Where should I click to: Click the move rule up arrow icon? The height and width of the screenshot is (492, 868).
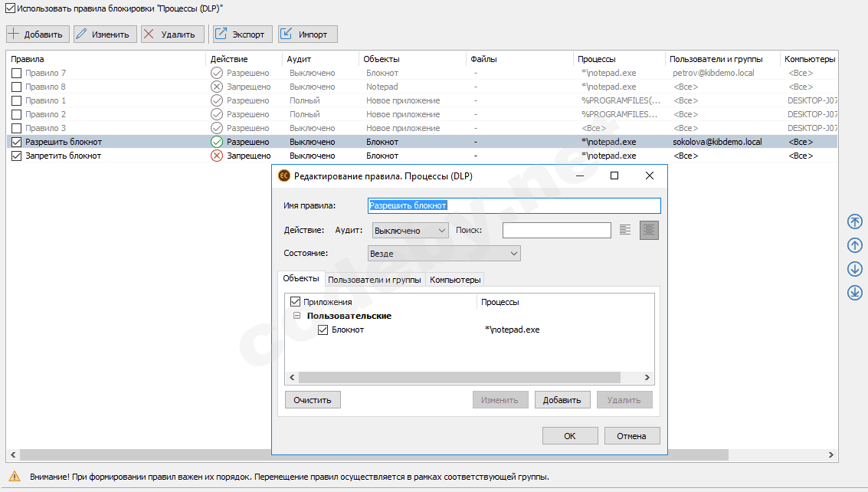coord(855,245)
